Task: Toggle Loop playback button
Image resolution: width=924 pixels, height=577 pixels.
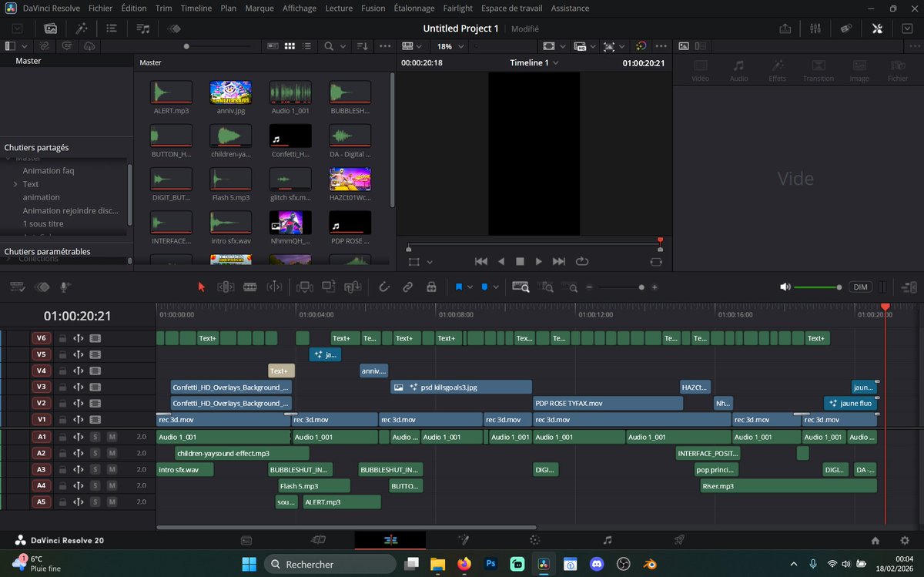Action: (x=582, y=261)
